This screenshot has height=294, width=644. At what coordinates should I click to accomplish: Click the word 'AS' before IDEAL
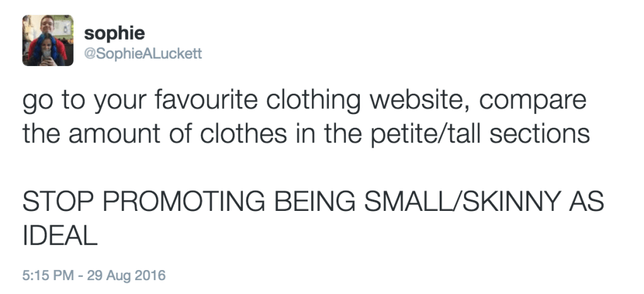click(x=586, y=201)
